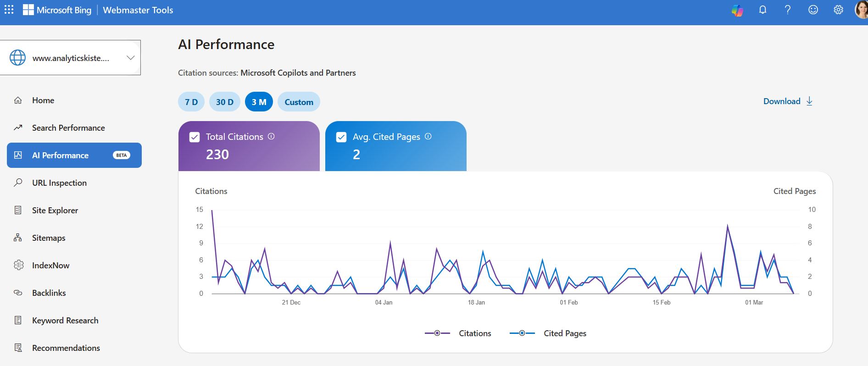
Task: Click the Download link
Action: point(788,101)
